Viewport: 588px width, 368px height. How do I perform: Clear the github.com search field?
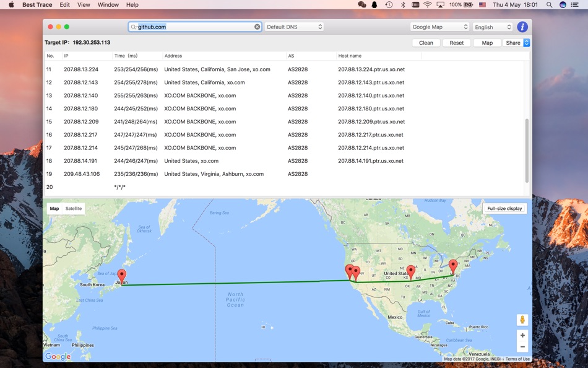257,27
